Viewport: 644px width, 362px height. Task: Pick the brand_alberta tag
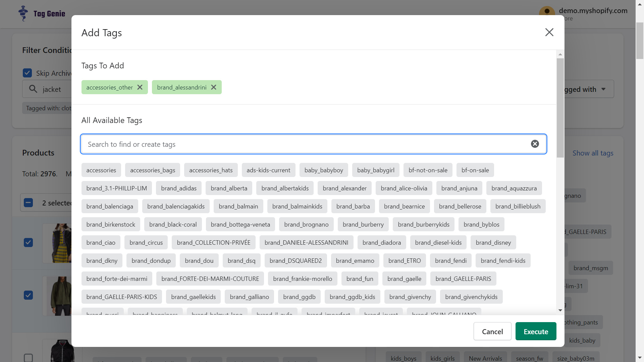click(x=229, y=188)
